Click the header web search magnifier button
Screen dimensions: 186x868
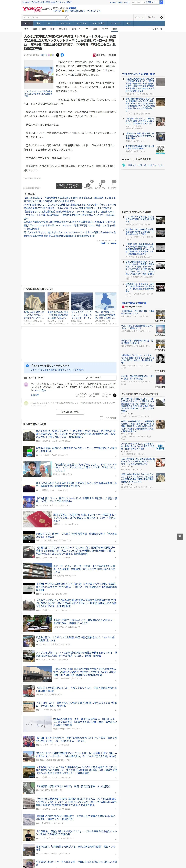(x=161, y=2)
